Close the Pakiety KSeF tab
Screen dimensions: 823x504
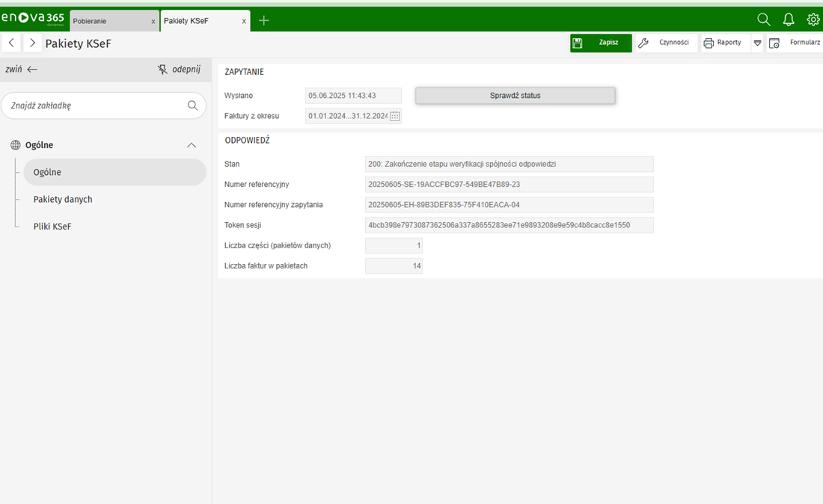[244, 22]
